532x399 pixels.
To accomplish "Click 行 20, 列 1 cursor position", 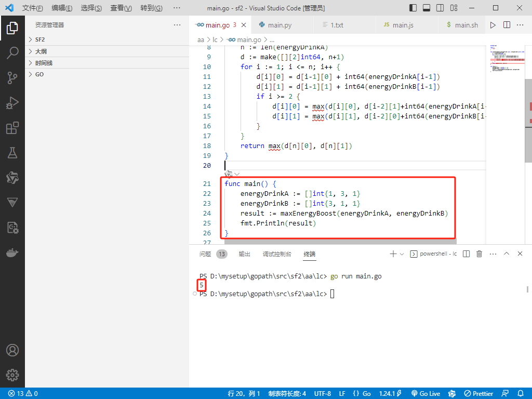I will pyautogui.click(x=244, y=394).
